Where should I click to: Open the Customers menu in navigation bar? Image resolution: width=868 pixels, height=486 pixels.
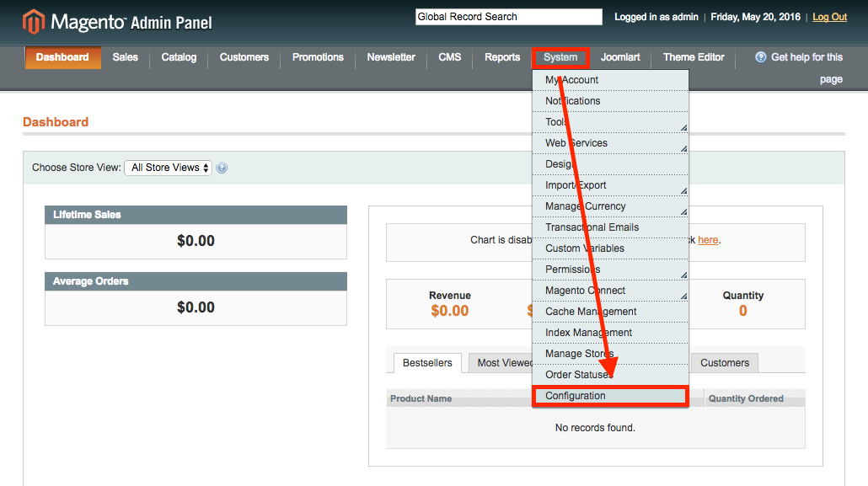pos(244,57)
